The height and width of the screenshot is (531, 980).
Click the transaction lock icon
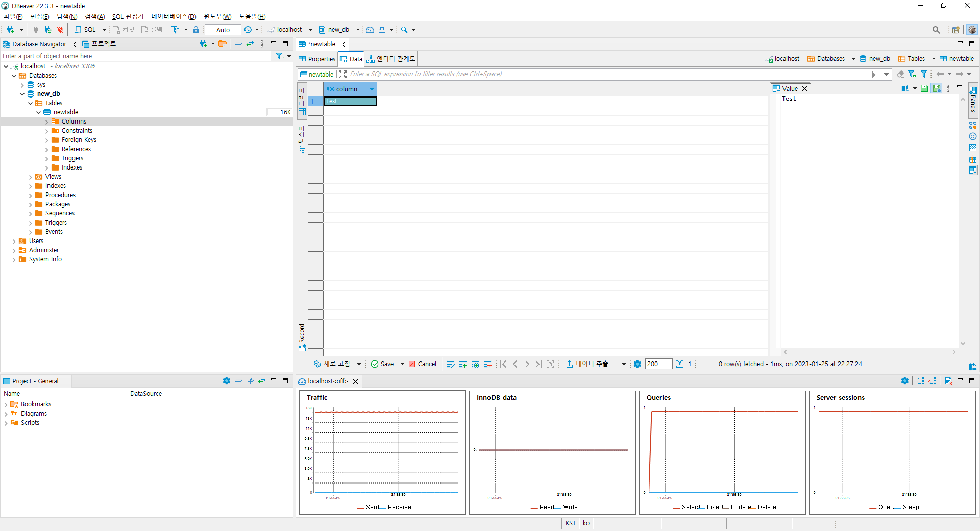click(196, 30)
